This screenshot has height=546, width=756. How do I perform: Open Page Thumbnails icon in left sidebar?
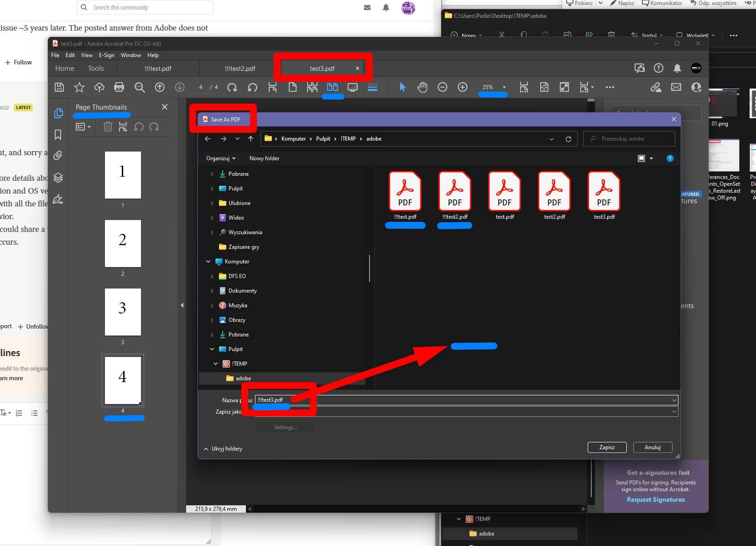click(x=58, y=113)
